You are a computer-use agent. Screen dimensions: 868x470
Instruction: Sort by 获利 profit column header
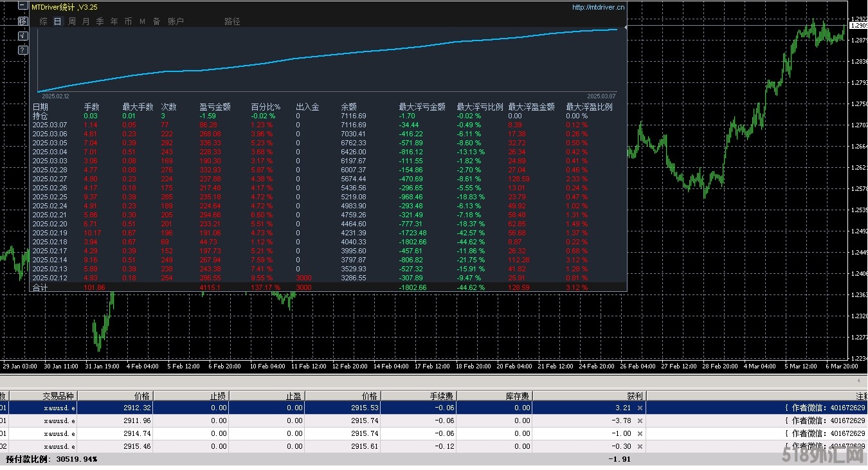click(635, 395)
